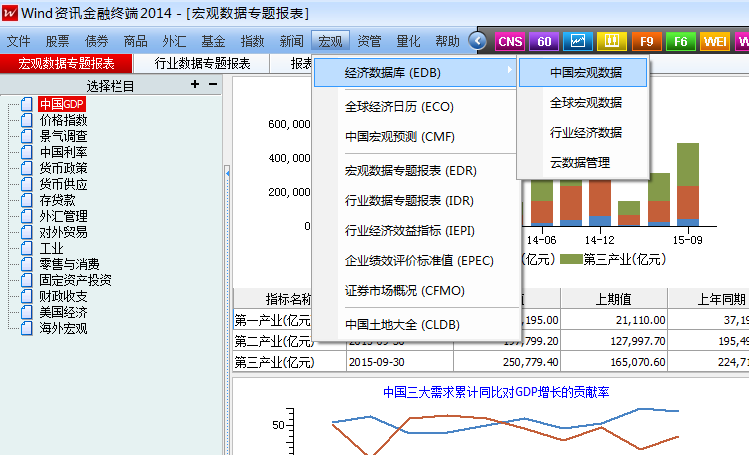Click the document icon beside 固定资产投资
The image size is (752, 457).
27,280
